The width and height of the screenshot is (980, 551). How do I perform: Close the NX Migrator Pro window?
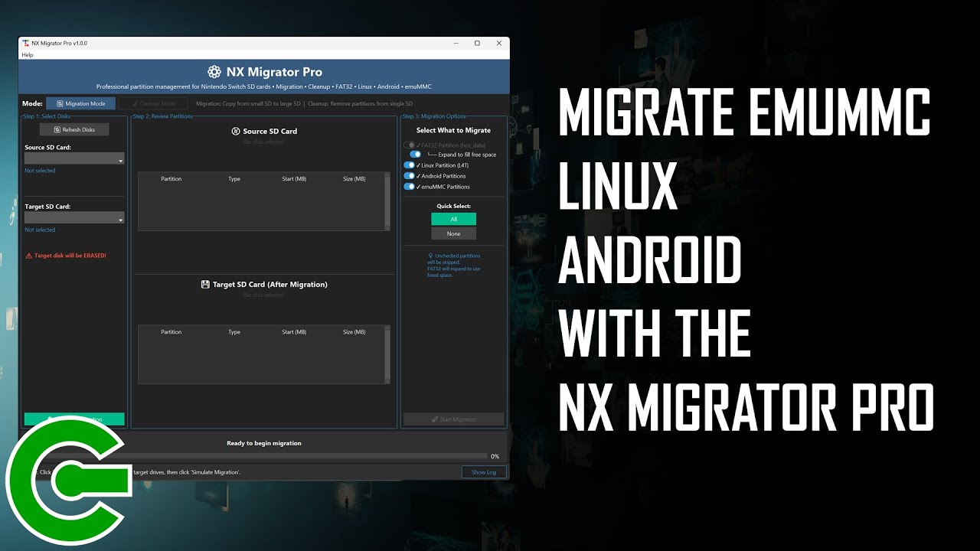pyautogui.click(x=499, y=44)
